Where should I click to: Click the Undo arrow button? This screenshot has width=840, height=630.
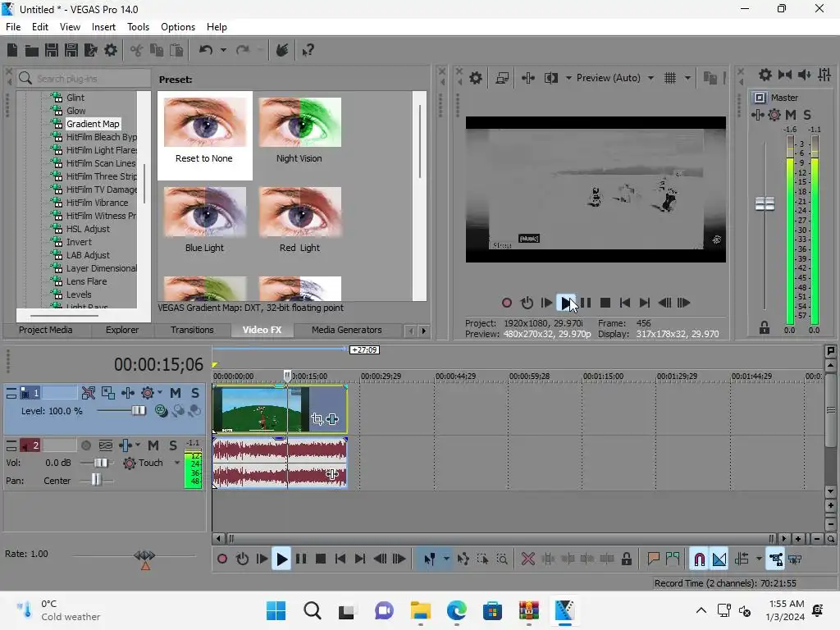(x=206, y=50)
